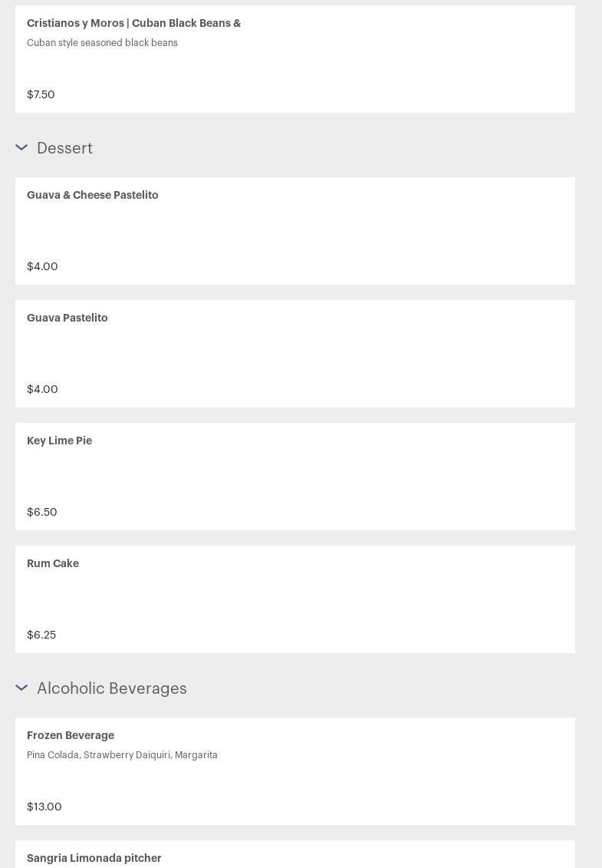
Task: Click the Pina Colada, Strawberry Daiquiri description
Action: click(x=122, y=755)
